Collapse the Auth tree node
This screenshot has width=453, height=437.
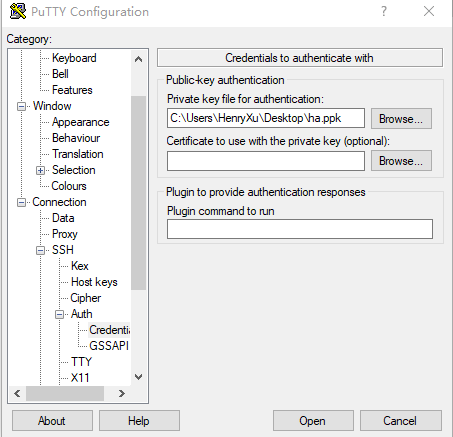[59, 314]
